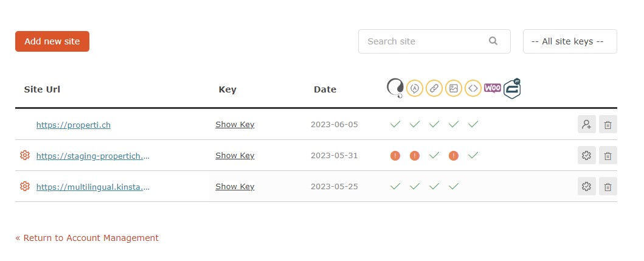Screen dimensions: 644x261
Task: Click add user icon for properti.ch
Action: 586,124
